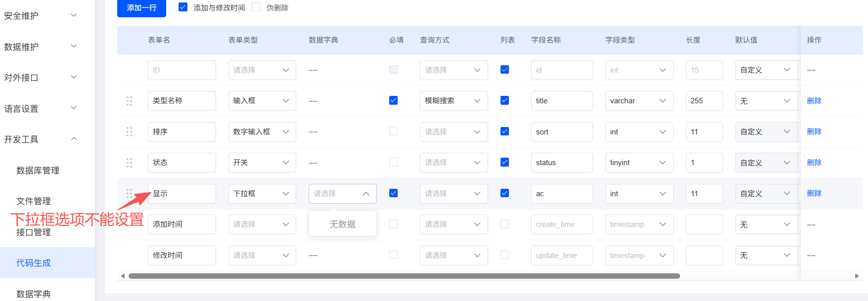
Task: Click drag handle icon for 状态 row
Action: [x=129, y=163]
